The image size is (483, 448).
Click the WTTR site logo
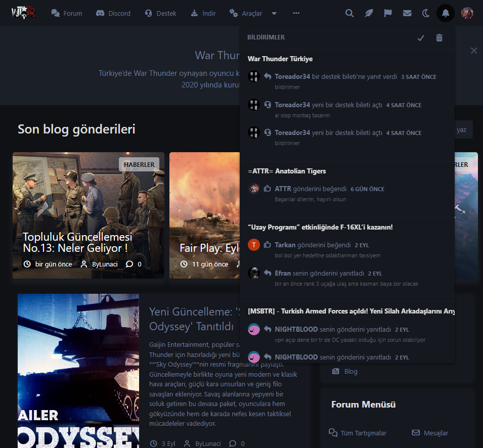tap(23, 13)
